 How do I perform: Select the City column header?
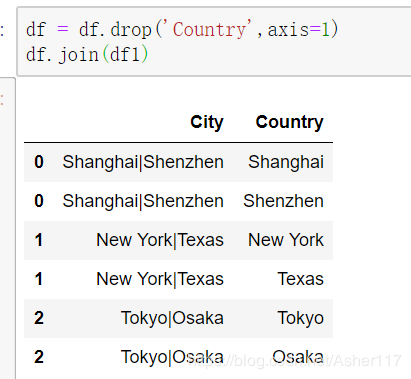pyautogui.click(x=207, y=122)
